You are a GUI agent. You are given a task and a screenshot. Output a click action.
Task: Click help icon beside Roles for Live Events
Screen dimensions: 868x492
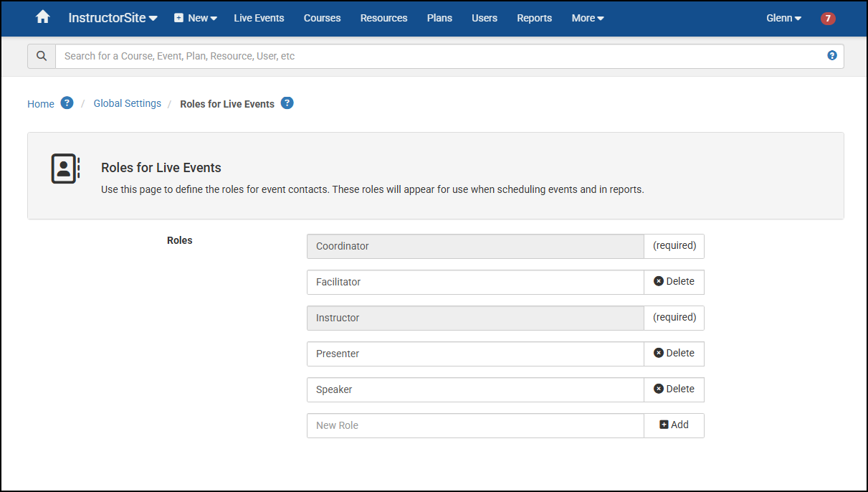pos(287,103)
